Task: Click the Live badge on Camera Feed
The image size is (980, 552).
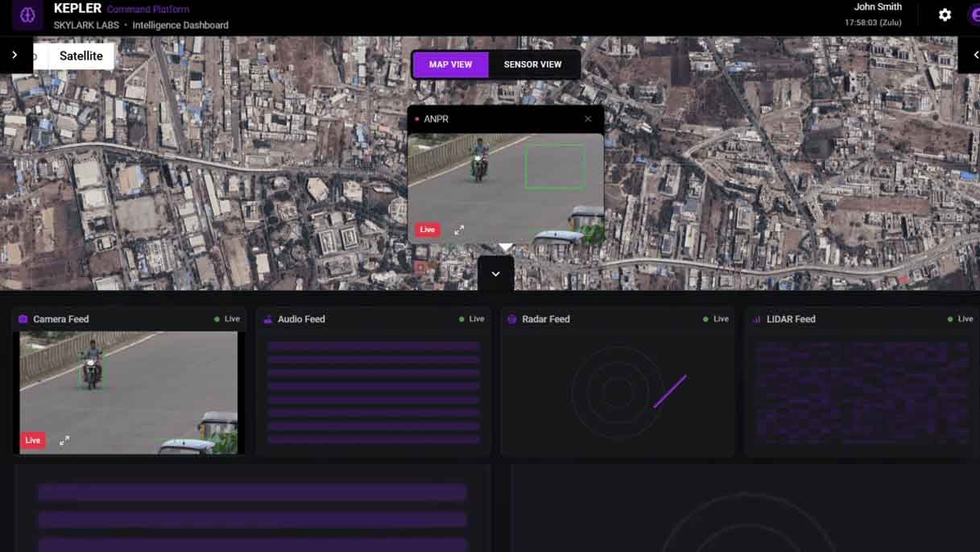Action: click(32, 440)
